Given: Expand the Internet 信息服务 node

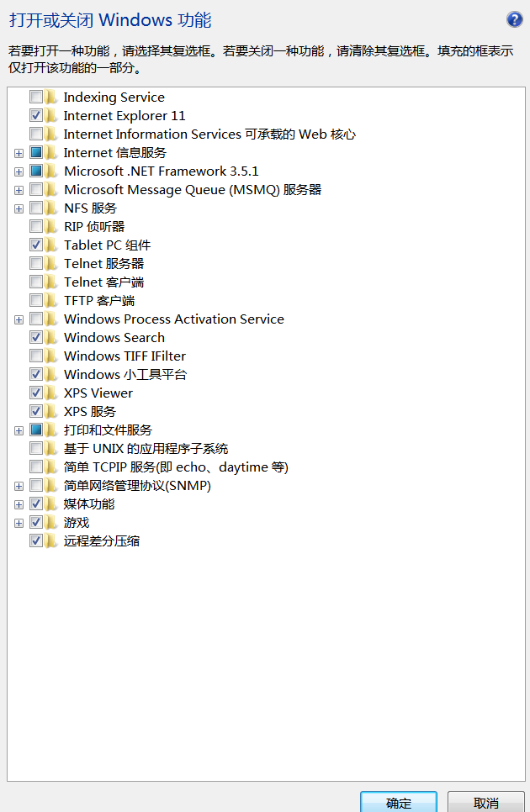Looking at the screenshot, I should (19, 153).
